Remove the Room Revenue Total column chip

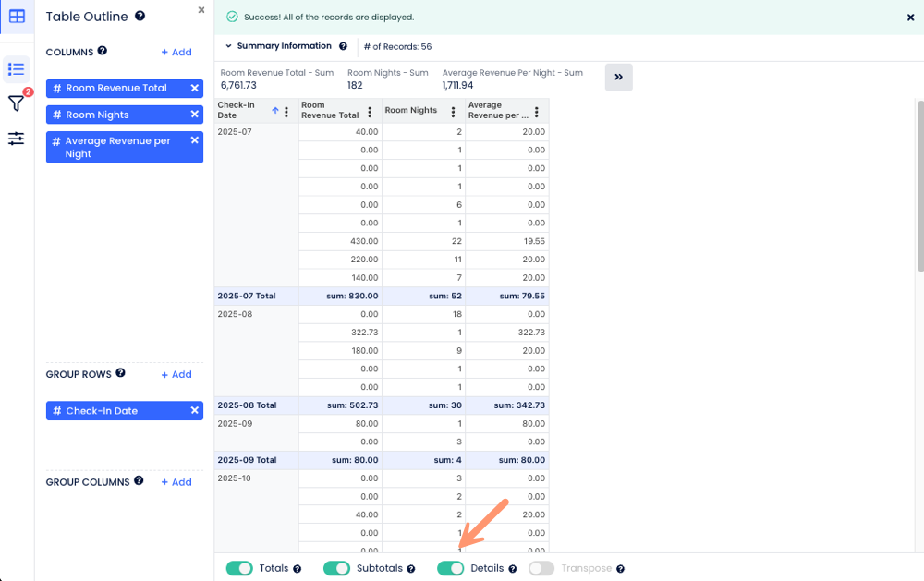(194, 88)
